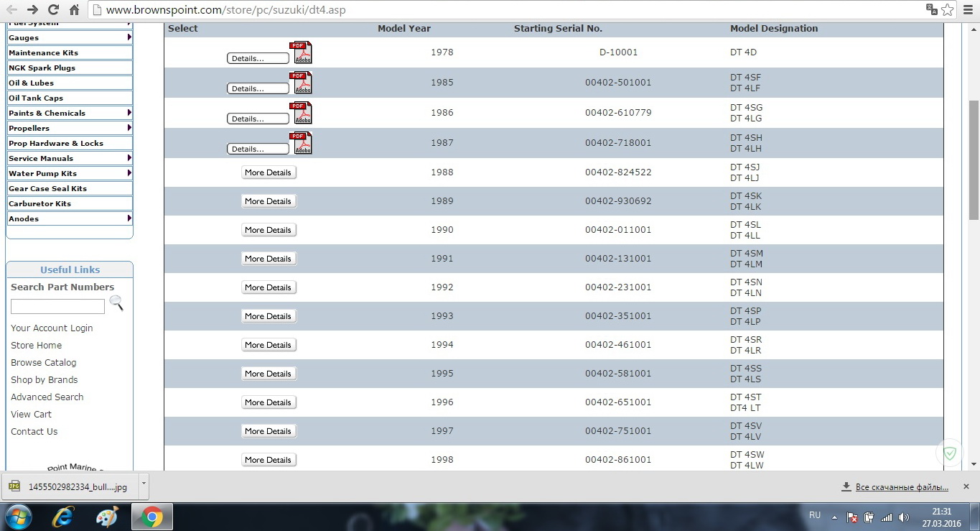Viewport: 980px width, 531px height.
Task: Open the Oil & Lubes category
Action: (70, 83)
